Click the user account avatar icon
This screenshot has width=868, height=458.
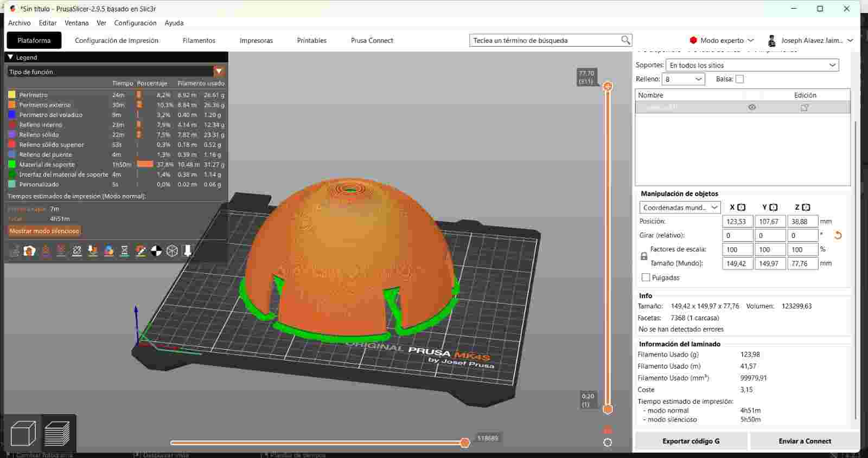[x=771, y=41]
